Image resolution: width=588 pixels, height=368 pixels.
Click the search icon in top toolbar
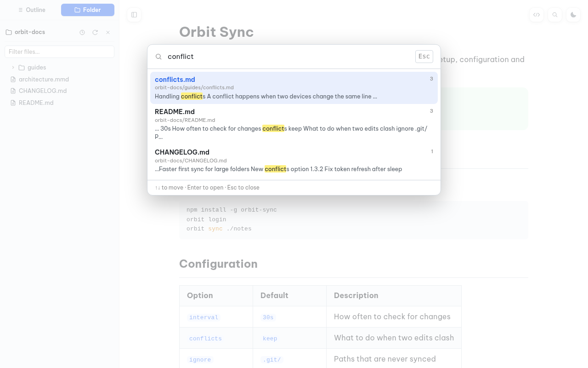click(x=555, y=15)
